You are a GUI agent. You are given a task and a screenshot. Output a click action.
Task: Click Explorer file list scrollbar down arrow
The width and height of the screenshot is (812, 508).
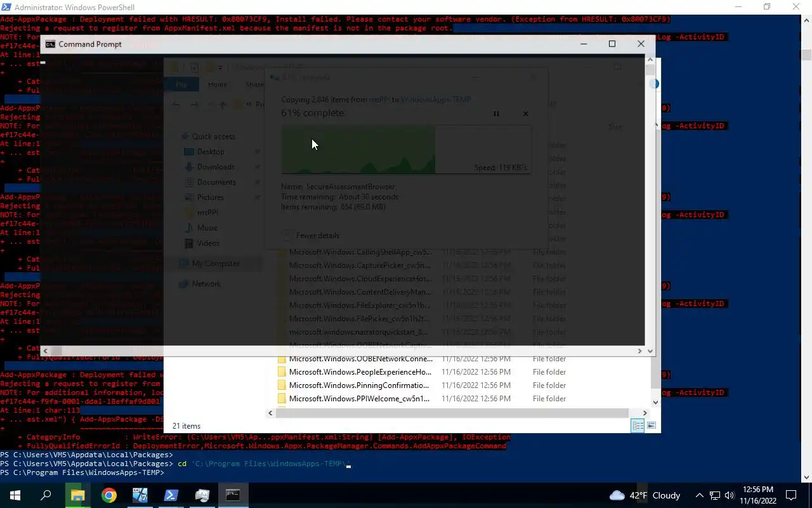pyautogui.click(x=655, y=402)
